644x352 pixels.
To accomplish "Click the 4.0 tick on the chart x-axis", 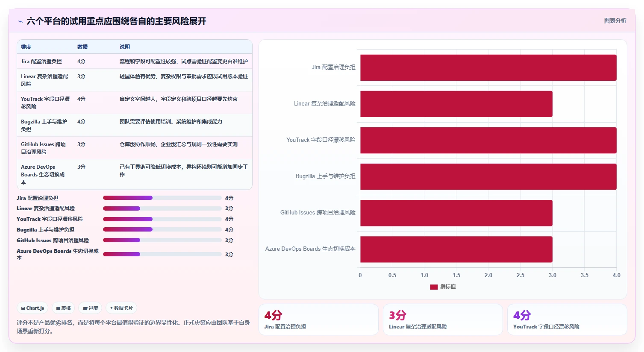I will (x=616, y=276).
